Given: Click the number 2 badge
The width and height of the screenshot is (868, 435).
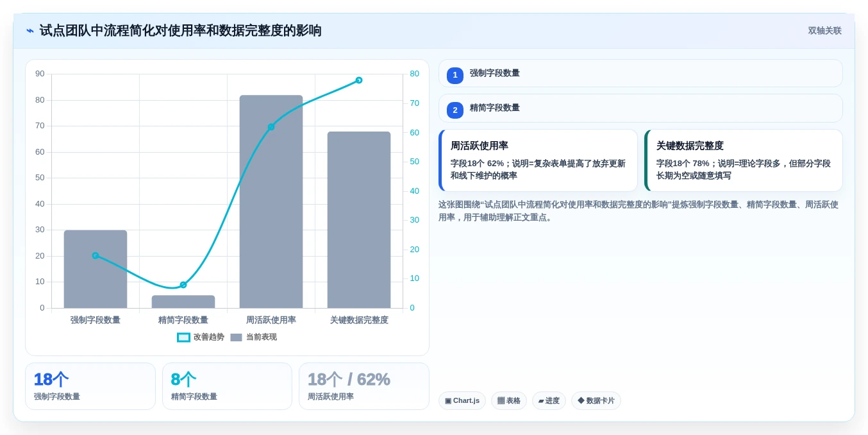Looking at the screenshot, I should point(455,110).
